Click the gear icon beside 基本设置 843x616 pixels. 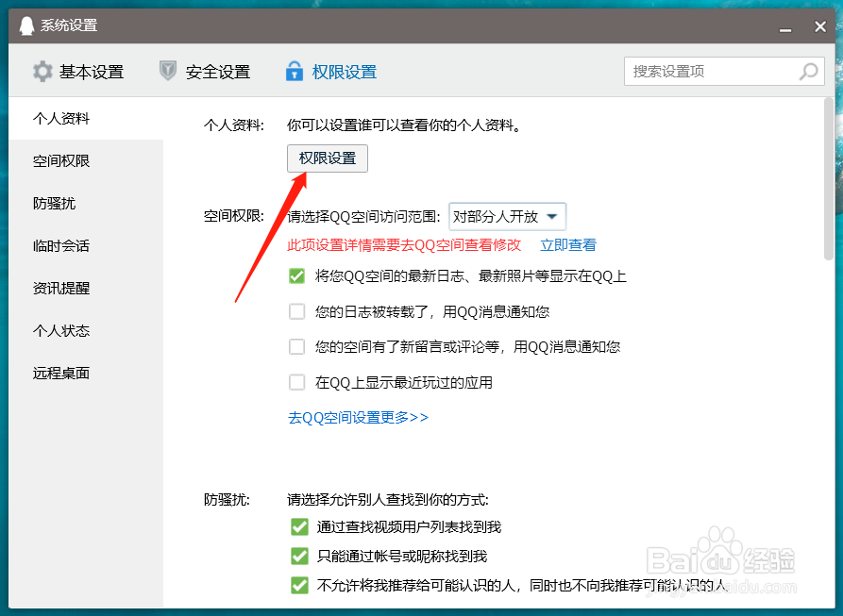(x=42, y=71)
